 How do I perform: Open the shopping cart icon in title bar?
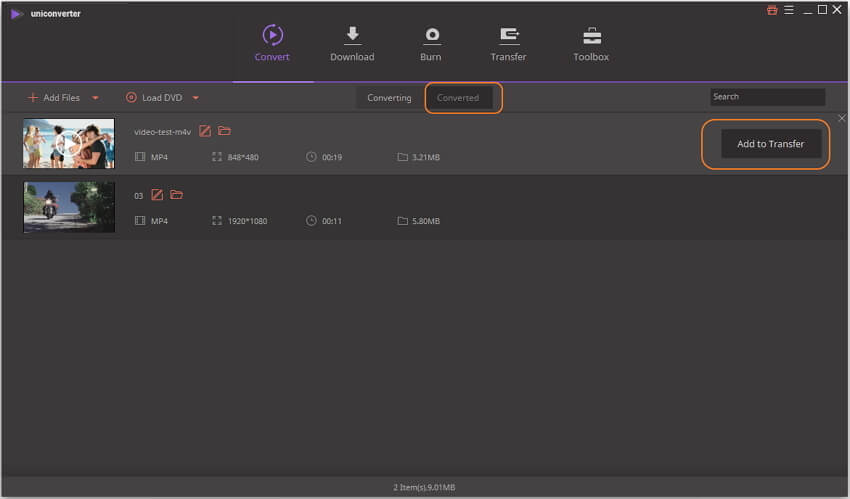pos(772,10)
